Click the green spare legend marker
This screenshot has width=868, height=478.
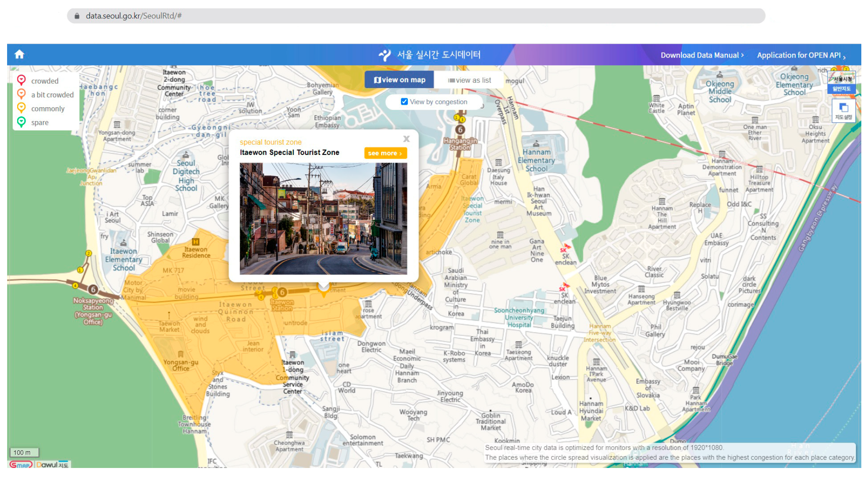tap(21, 122)
